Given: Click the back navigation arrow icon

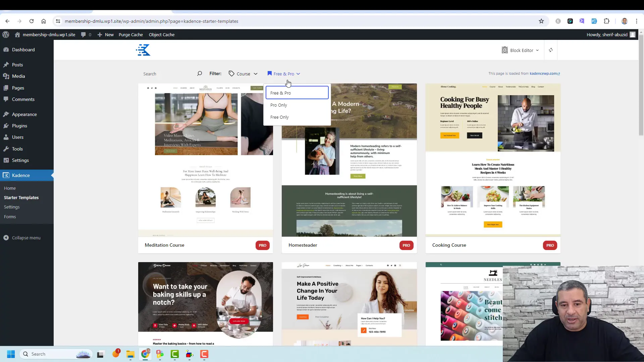Looking at the screenshot, I should pyautogui.click(x=7, y=21).
